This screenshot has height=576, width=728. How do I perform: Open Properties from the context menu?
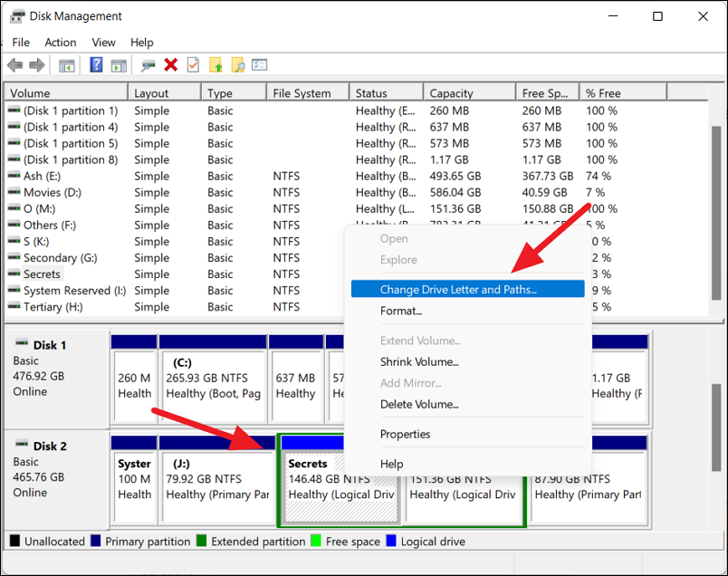467,434
